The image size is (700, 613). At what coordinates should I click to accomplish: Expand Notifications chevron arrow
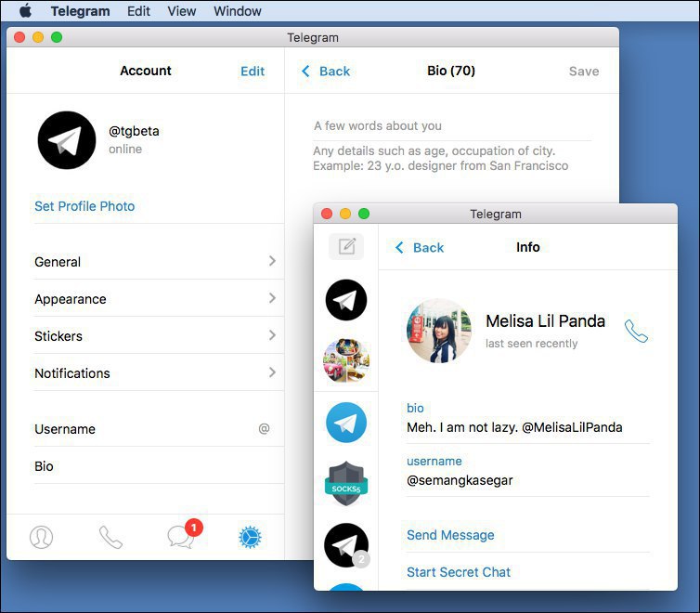coord(272,372)
